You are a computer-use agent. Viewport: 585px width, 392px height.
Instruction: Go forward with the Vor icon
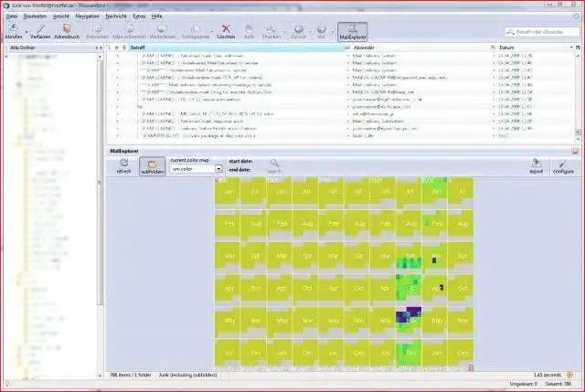pyautogui.click(x=321, y=31)
